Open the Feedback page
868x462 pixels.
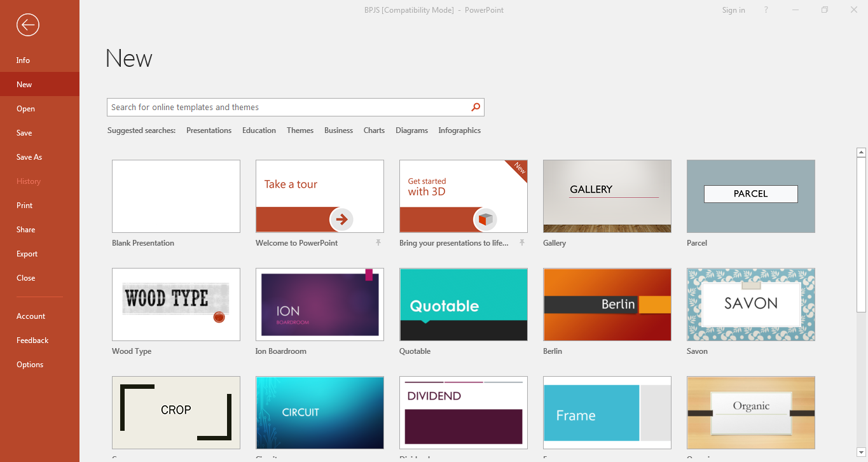point(39,340)
